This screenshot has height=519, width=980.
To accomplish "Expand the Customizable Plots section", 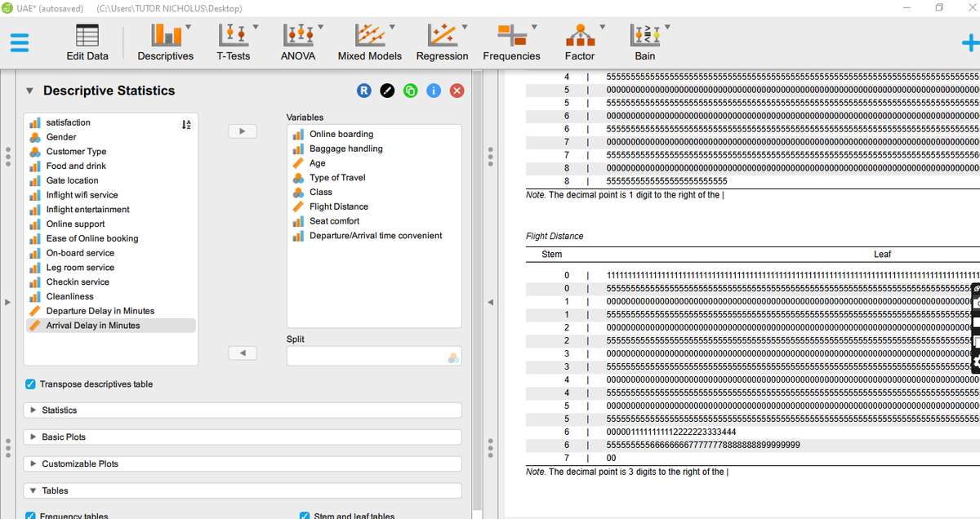I will click(243, 464).
